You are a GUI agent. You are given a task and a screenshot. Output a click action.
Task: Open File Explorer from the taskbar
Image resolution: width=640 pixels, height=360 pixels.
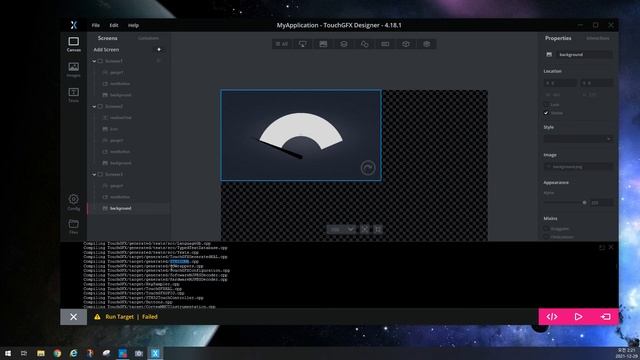(x=41, y=353)
